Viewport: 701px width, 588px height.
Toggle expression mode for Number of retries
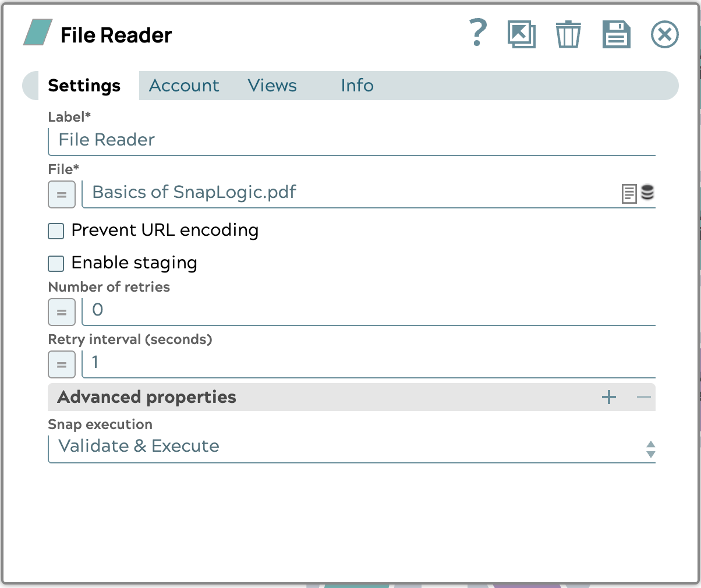tap(62, 312)
